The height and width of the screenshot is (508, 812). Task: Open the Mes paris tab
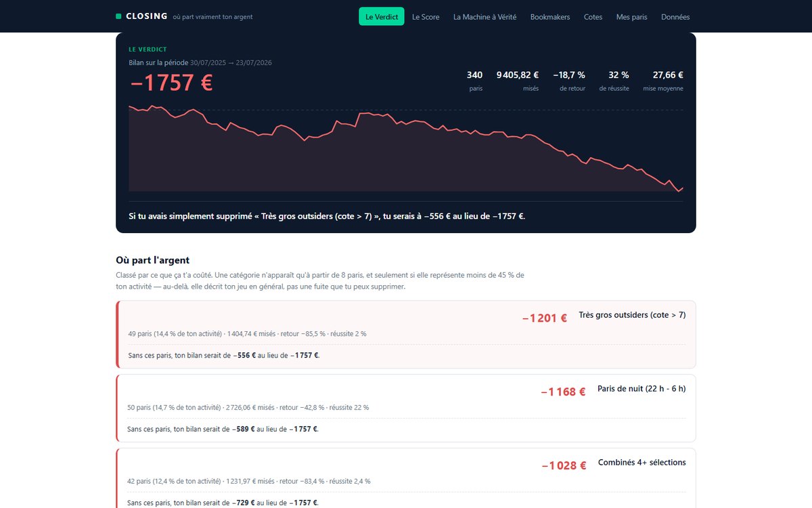[x=632, y=17]
